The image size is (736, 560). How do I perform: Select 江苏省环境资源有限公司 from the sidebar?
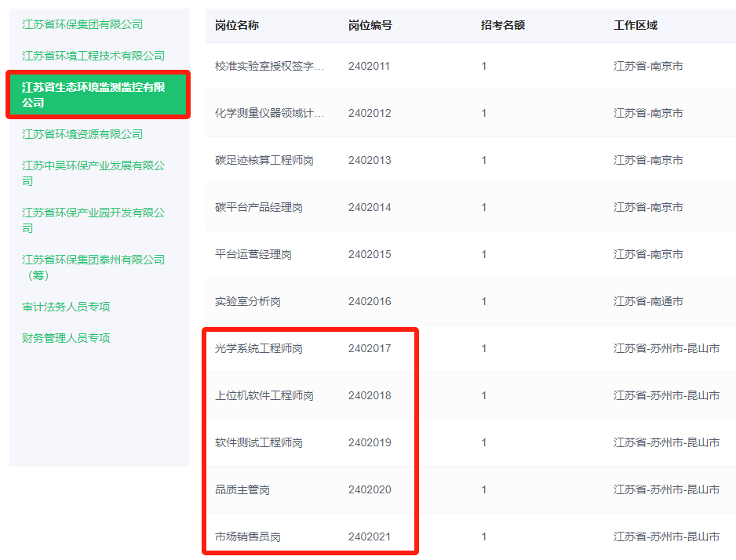coord(79,134)
